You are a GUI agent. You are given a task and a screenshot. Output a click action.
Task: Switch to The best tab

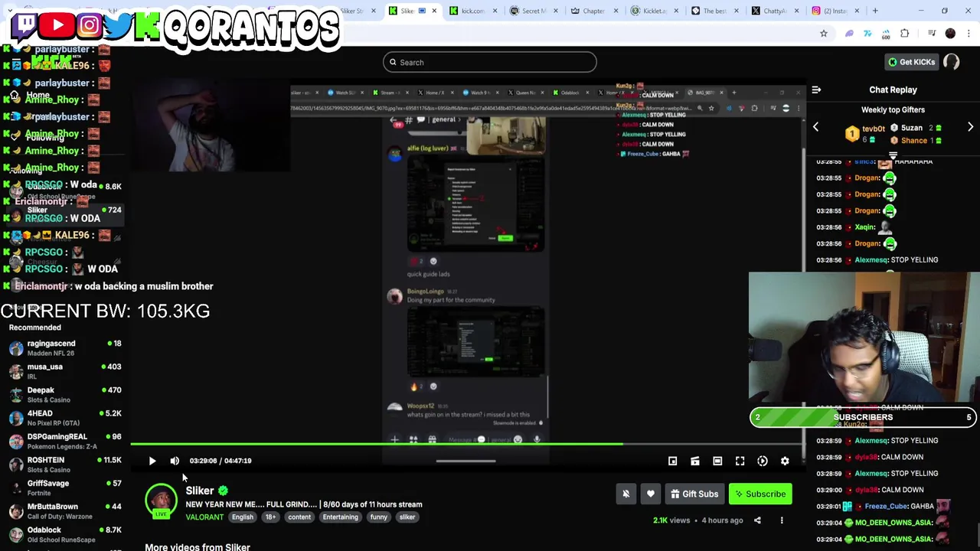point(709,11)
